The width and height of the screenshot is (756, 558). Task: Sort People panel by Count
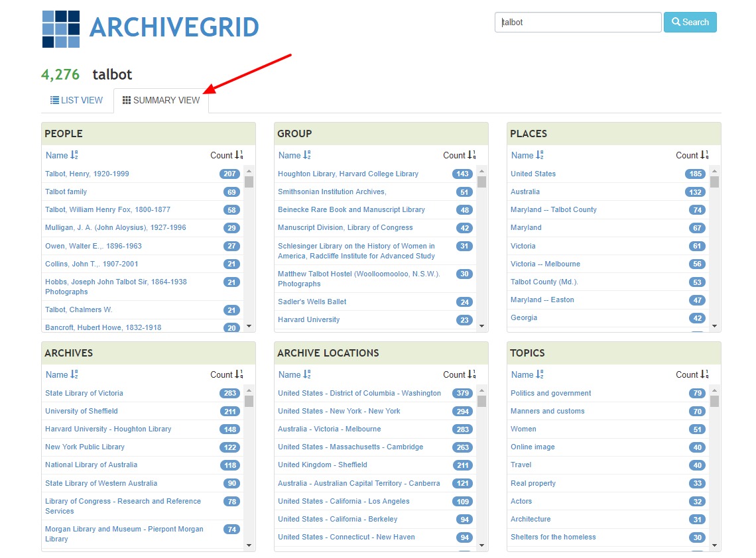coord(227,155)
